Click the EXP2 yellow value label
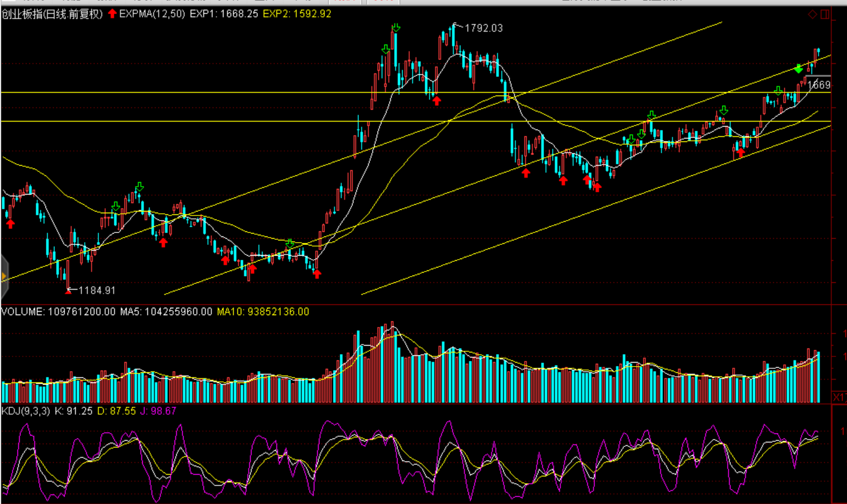The image size is (847, 504). click(297, 14)
